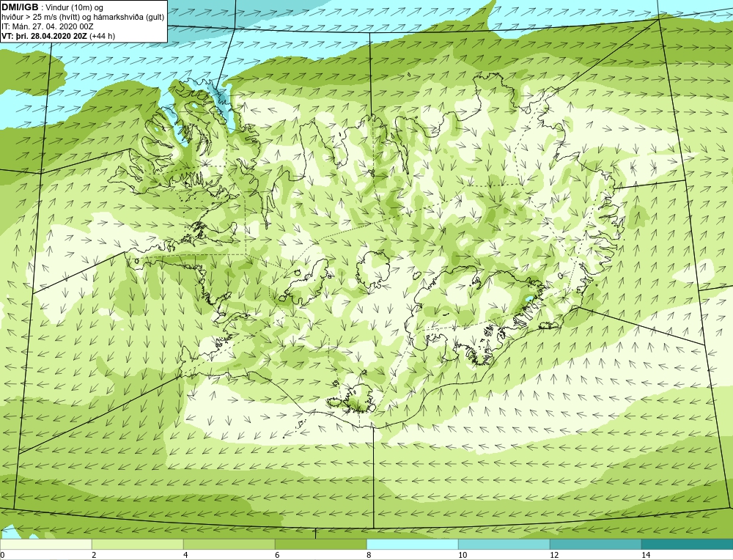
Task: Click the 'VT: þri. 28.04.2020 20Z' line
Action: [45, 36]
